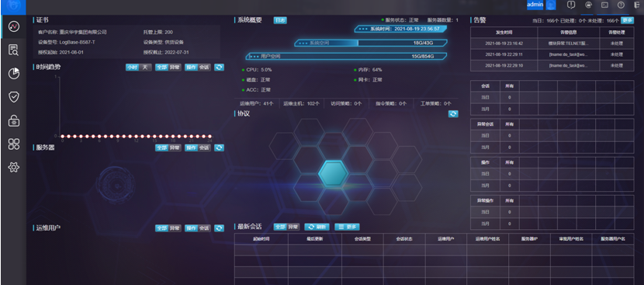The image size is (644, 285).
Task: Refresh the 时间趋势 trend chart
Action: (x=219, y=67)
